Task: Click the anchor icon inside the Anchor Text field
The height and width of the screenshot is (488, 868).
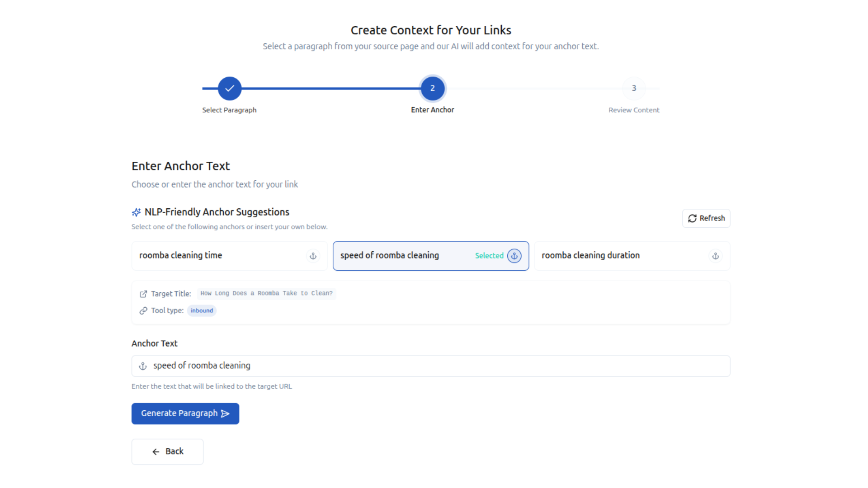Action: (143, 366)
